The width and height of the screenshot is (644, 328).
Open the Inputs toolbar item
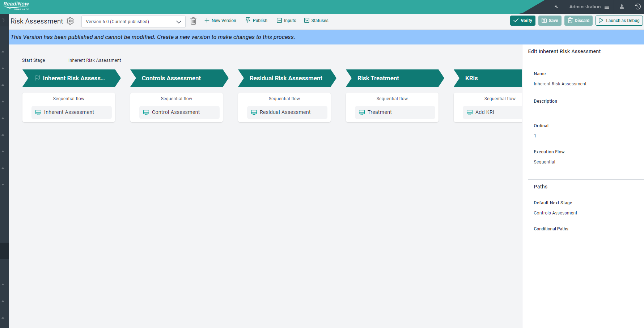(x=287, y=21)
